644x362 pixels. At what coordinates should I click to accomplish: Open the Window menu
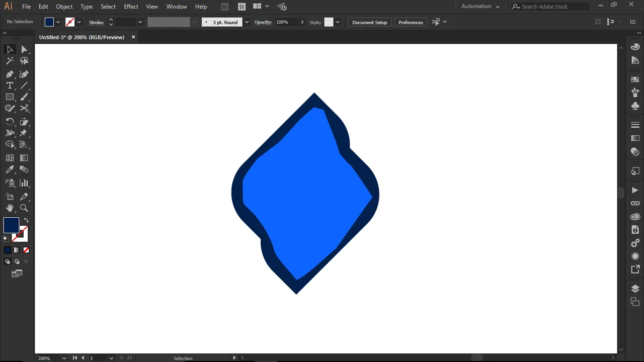tap(177, 7)
